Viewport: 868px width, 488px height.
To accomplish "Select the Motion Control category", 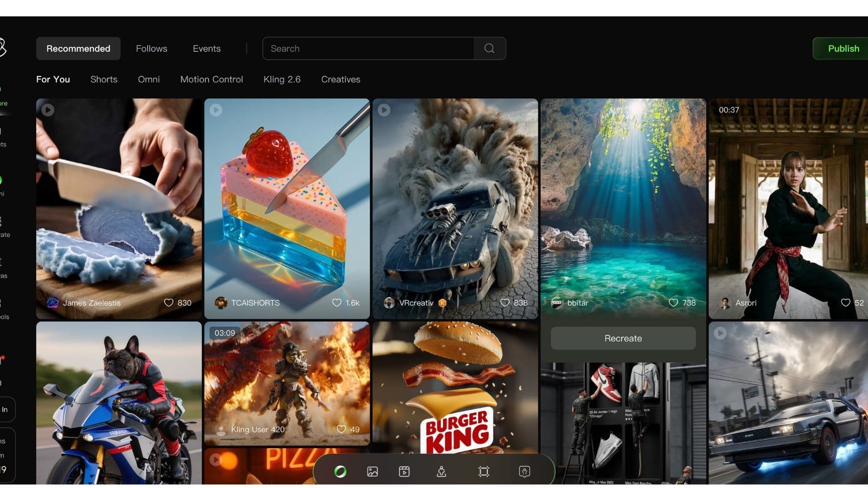I will pyautogui.click(x=212, y=80).
